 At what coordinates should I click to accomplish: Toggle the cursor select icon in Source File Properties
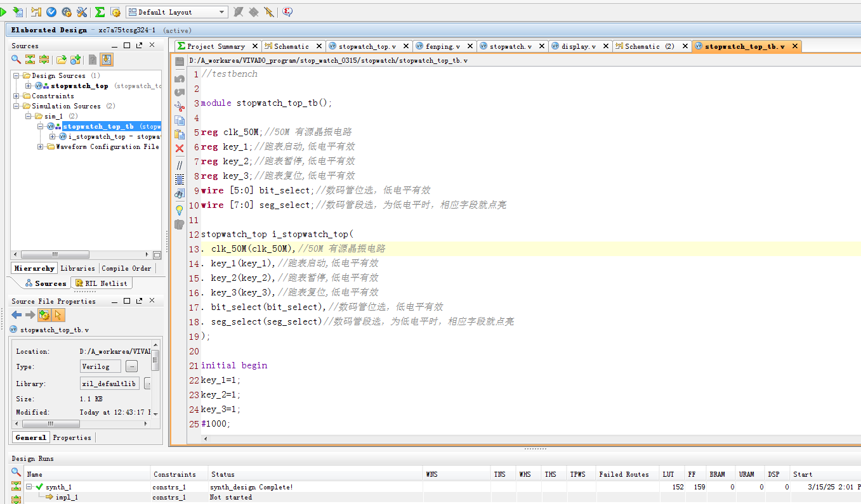coord(58,315)
